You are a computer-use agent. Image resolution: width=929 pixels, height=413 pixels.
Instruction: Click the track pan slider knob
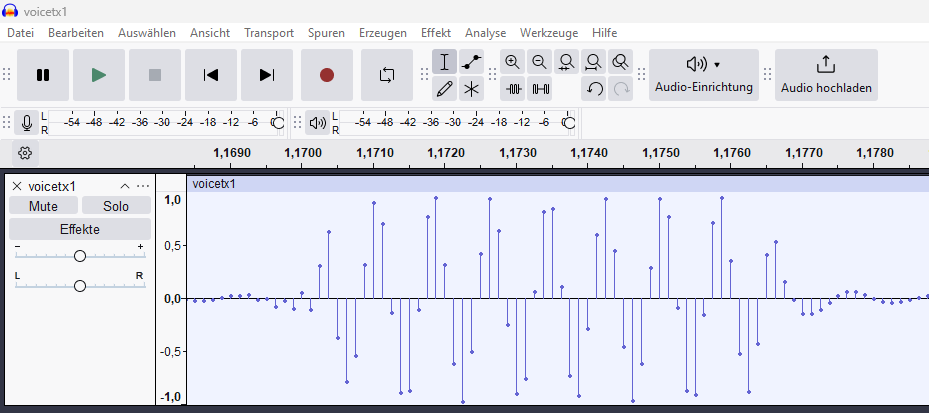[80, 285]
